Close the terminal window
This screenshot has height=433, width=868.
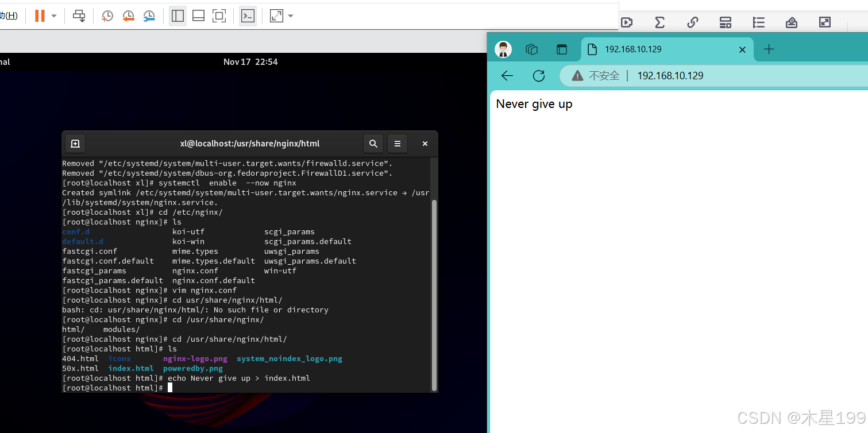point(425,144)
